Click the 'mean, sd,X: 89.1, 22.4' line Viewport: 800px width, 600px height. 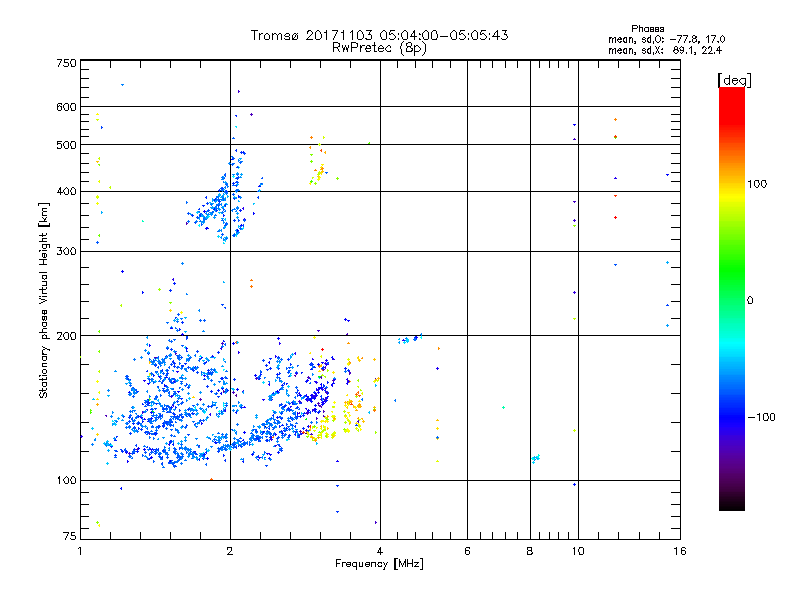tap(665, 50)
